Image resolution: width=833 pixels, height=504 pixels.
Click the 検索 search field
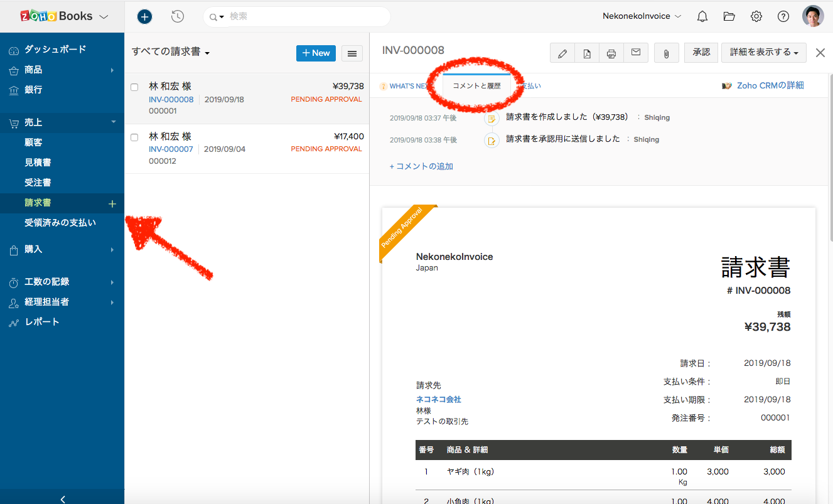[297, 17]
